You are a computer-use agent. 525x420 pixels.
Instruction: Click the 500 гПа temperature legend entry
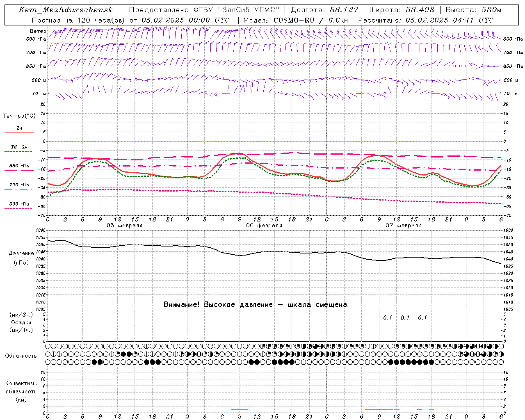(x=19, y=204)
